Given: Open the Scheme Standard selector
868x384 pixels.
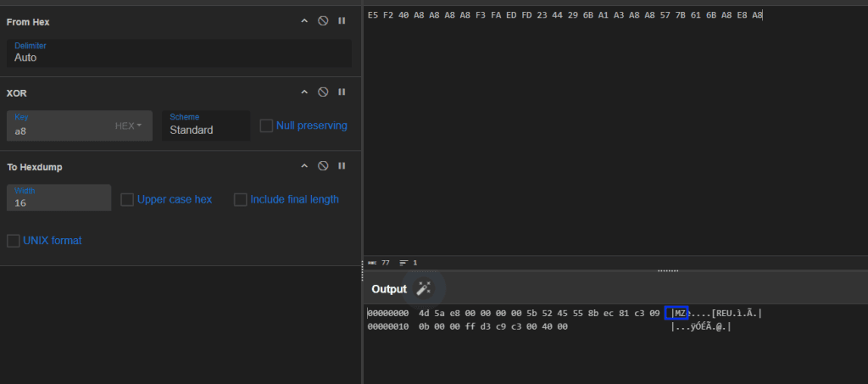Looking at the screenshot, I should pos(206,125).
